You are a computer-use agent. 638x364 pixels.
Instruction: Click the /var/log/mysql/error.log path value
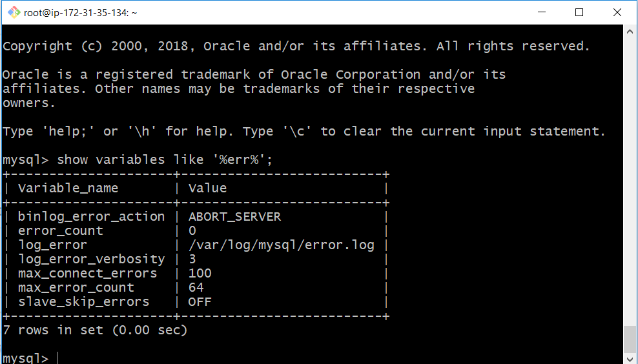tap(281, 245)
